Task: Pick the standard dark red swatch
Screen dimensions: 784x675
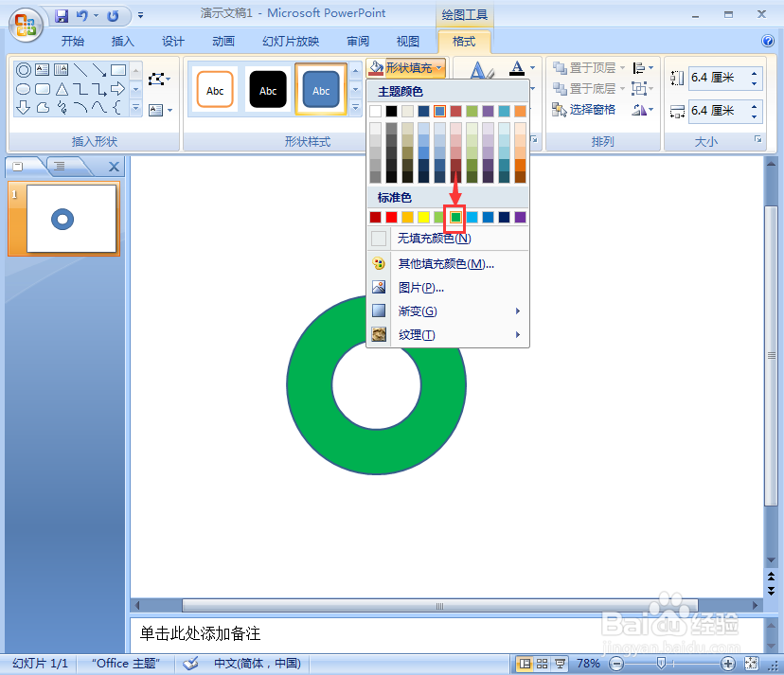Action: (375, 217)
